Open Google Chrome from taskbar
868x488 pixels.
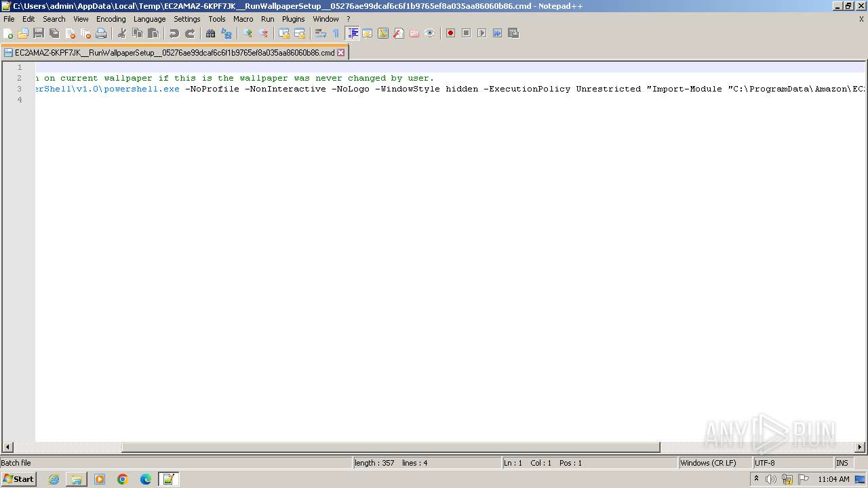click(123, 479)
